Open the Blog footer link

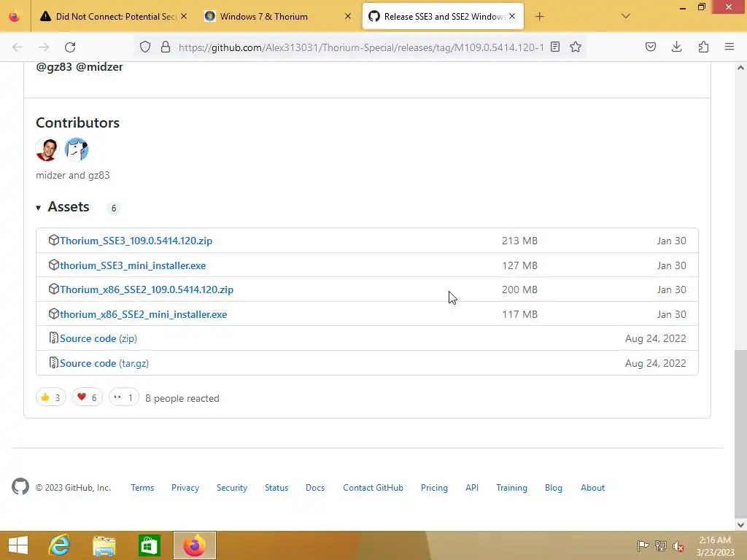pyautogui.click(x=554, y=488)
